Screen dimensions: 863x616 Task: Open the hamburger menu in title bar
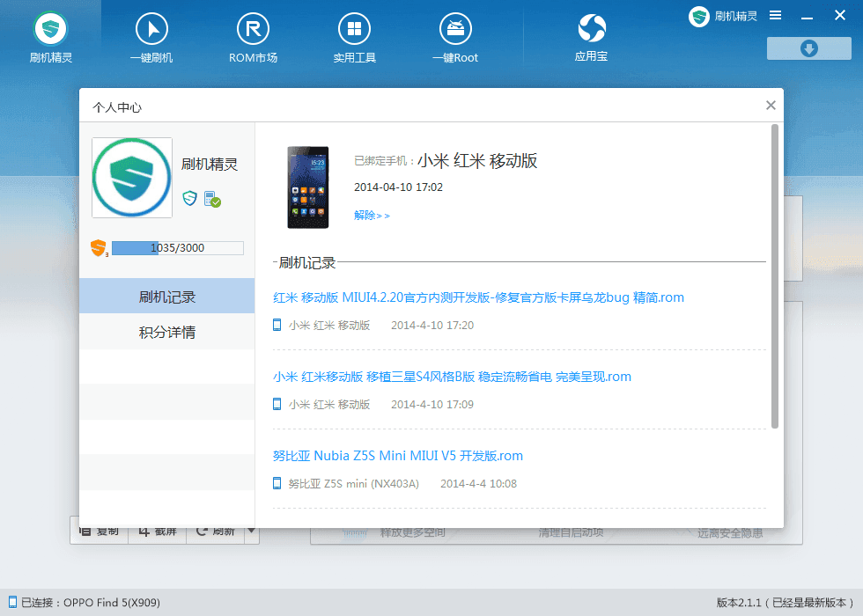776,16
